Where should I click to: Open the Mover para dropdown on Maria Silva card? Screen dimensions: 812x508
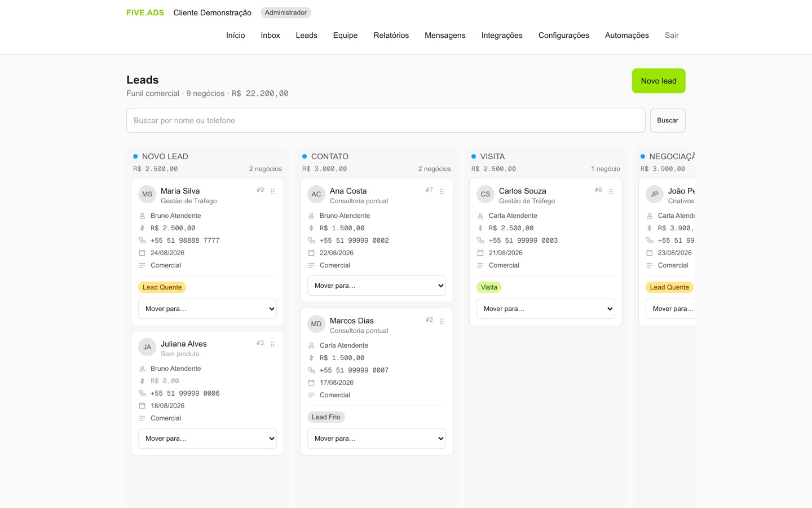[208, 309]
